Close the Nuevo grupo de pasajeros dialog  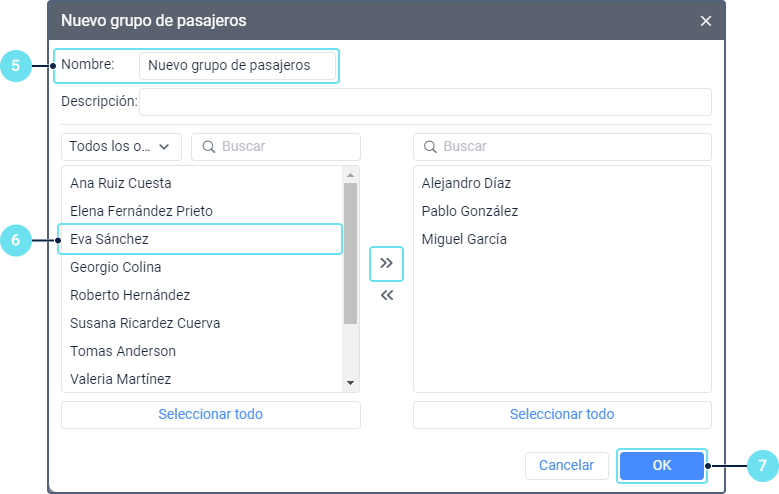706,20
